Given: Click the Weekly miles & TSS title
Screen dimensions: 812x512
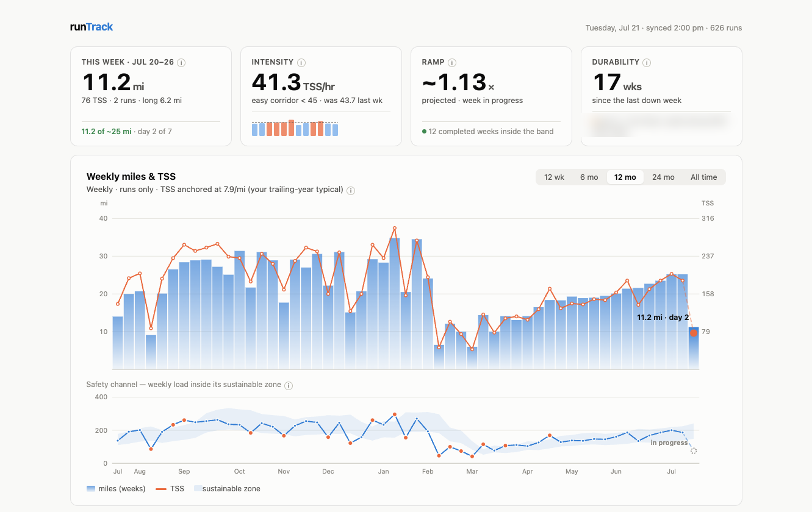Looking at the screenshot, I should (131, 177).
